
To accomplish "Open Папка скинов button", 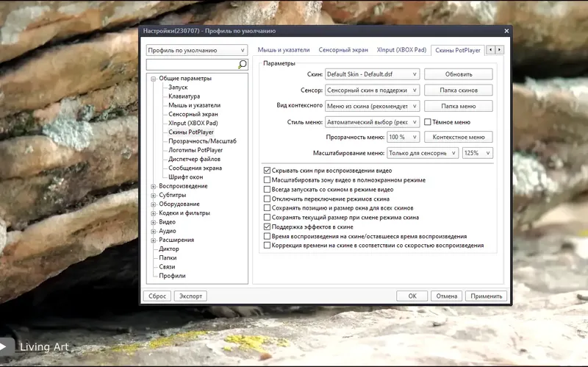I will pos(458,90).
